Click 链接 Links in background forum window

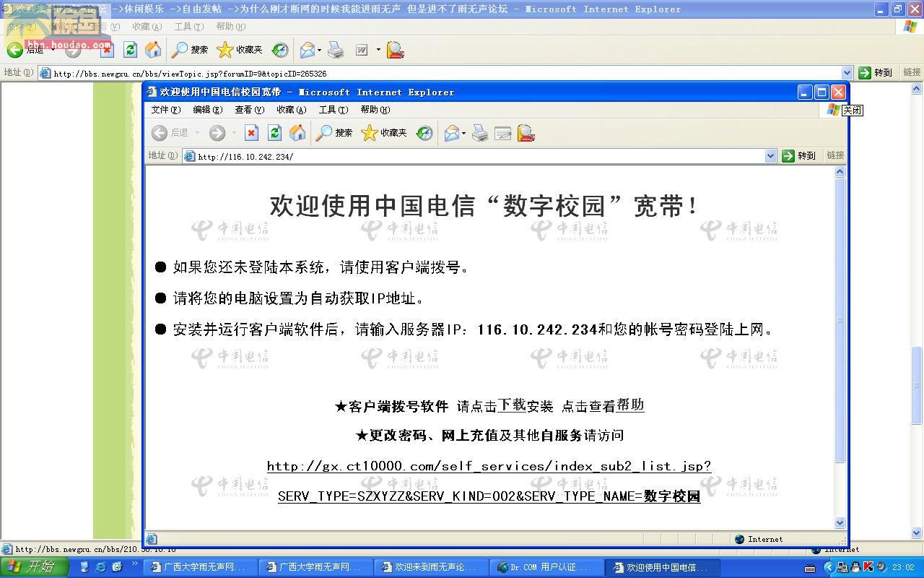912,72
